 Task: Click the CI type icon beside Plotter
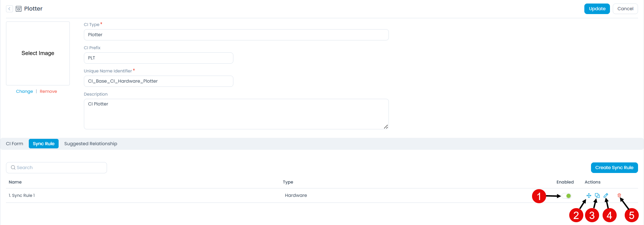pyautogui.click(x=19, y=9)
